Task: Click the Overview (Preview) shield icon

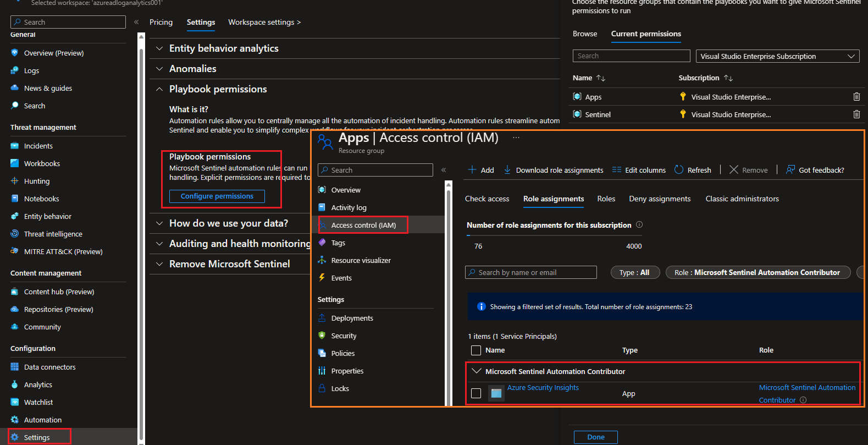Action: pyautogui.click(x=15, y=53)
